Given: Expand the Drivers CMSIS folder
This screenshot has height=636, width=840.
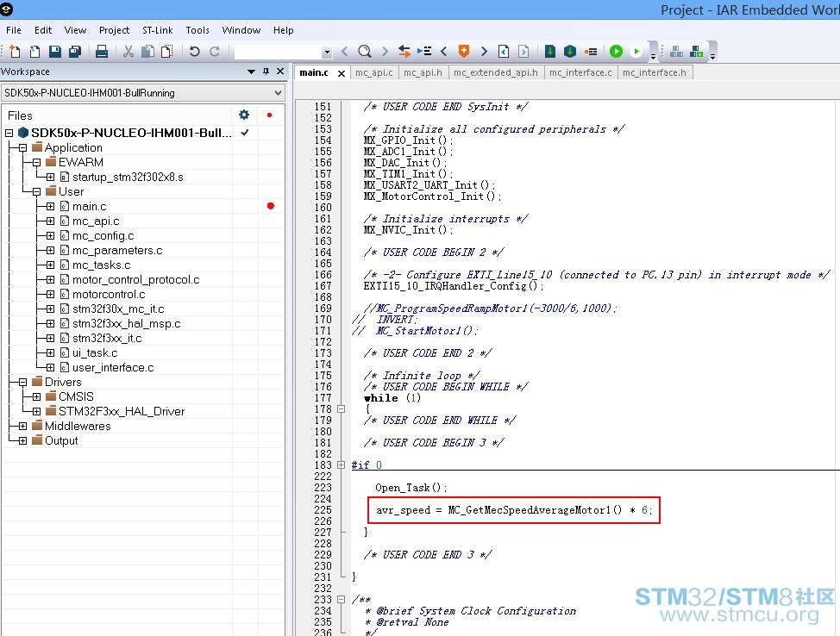Looking at the screenshot, I should coord(36,396).
